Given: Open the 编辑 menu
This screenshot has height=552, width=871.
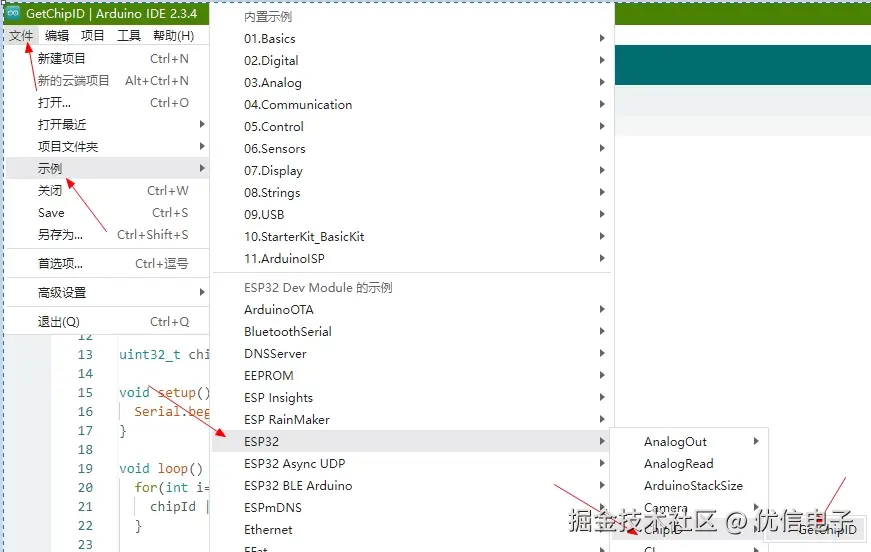Looking at the screenshot, I should 57,36.
